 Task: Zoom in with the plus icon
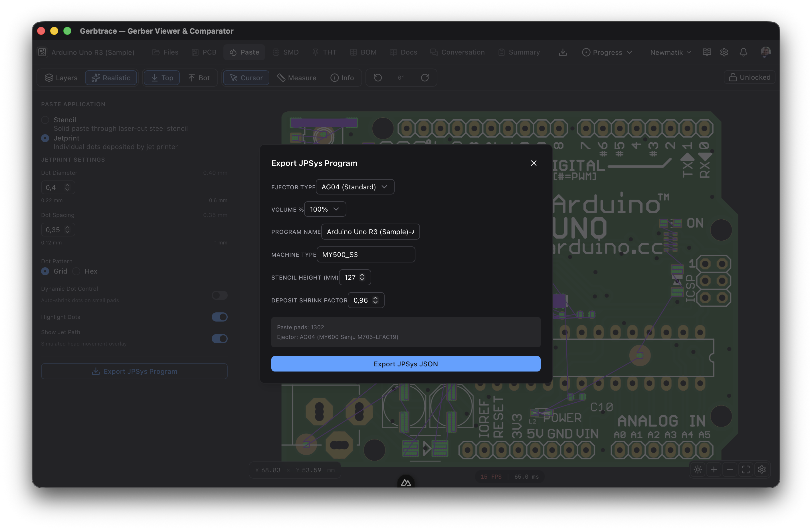point(714,469)
